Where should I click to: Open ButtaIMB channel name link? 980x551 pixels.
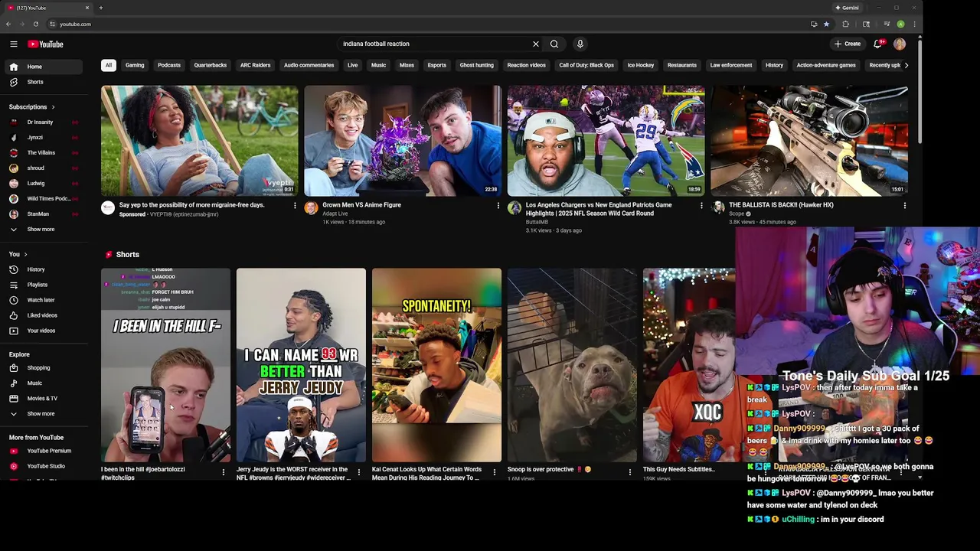click(x=537, y=222)
